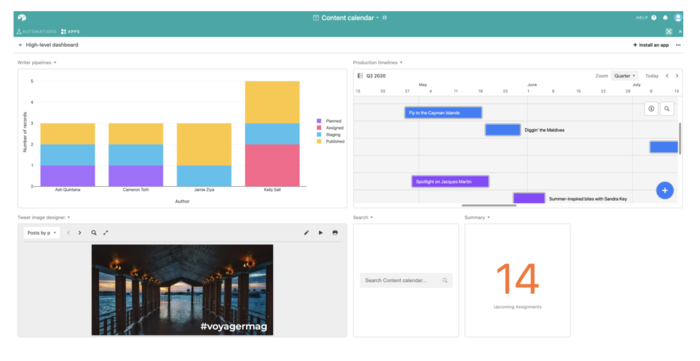The height and width of the screenshot is (361, 700).
Task: Click the Staging legend color swatch
Action: coord(319,134)
